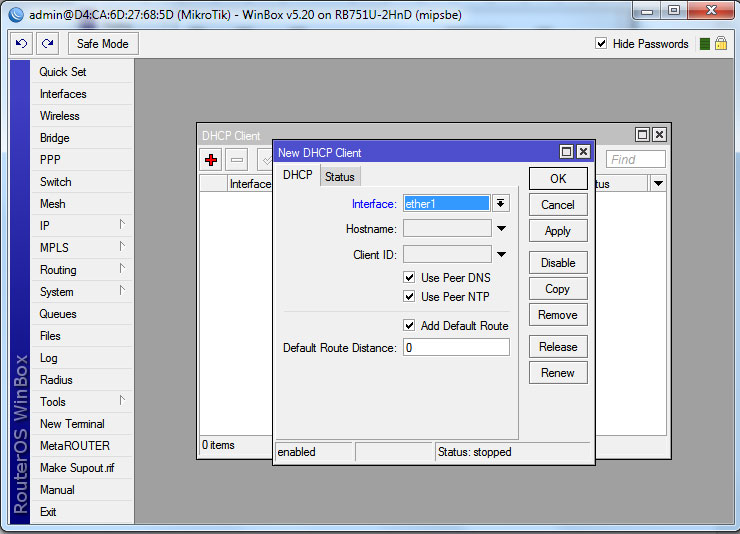Image resolution: width=740 pixels, height=534 pixels.
Task: Open the IP menu in sidebar
Action: point(45,226)
